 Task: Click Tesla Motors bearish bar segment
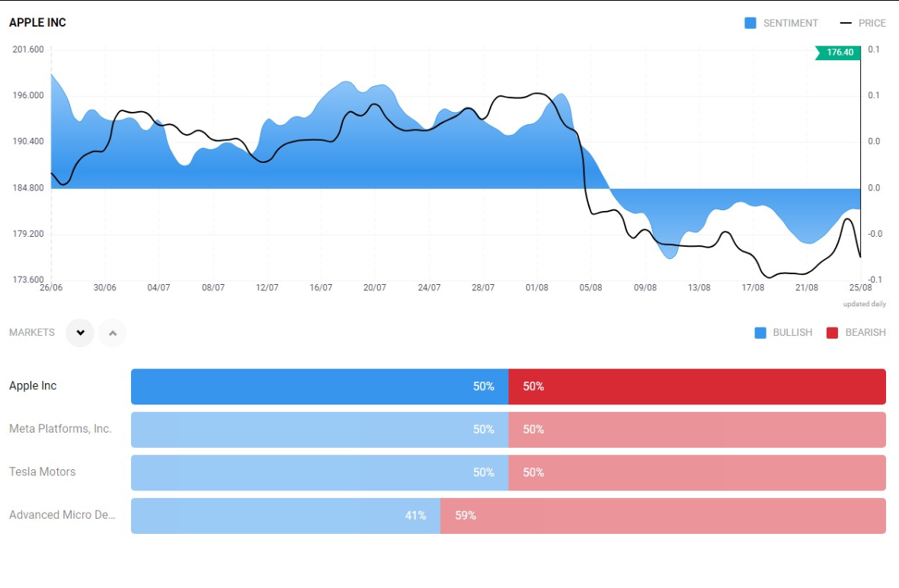coord(696,473)
